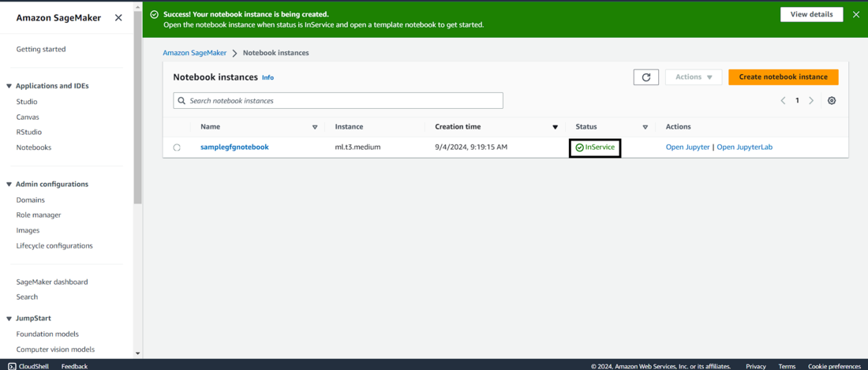Viewport: 868px width, 370px height.
Task: Click the 9/4/2024, 9:19:15 AM cell
Action: click(x=471, y=148)
